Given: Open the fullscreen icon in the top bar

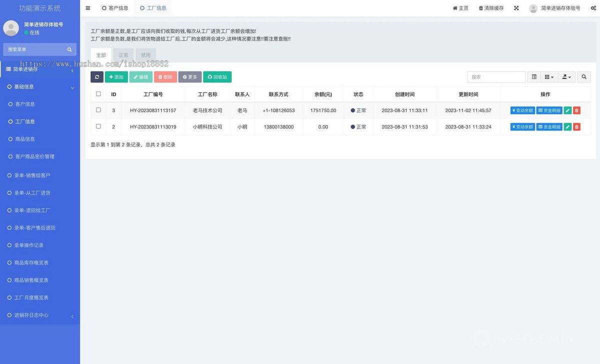Looking at the screenshot, I should (x=516, y=8).
